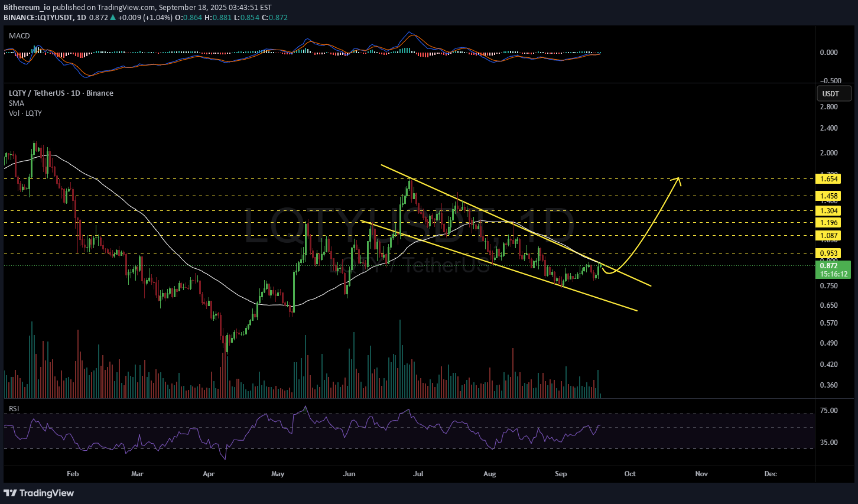Select the Dec label on time axis
The height and width of the screenshot is (504, 858).
pyautogui.click(x=771, y=474)
